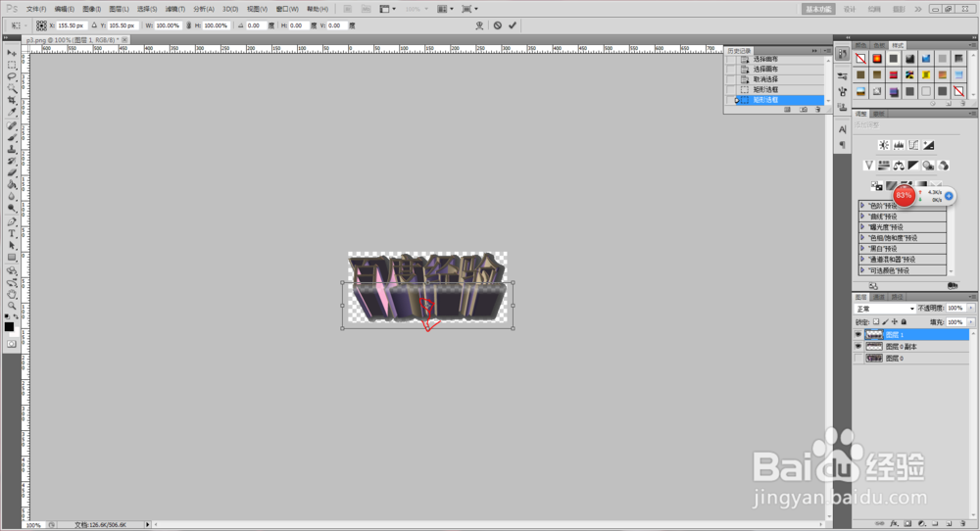
Task: Add an Exposure adjustment
Action: coord(929,145)
